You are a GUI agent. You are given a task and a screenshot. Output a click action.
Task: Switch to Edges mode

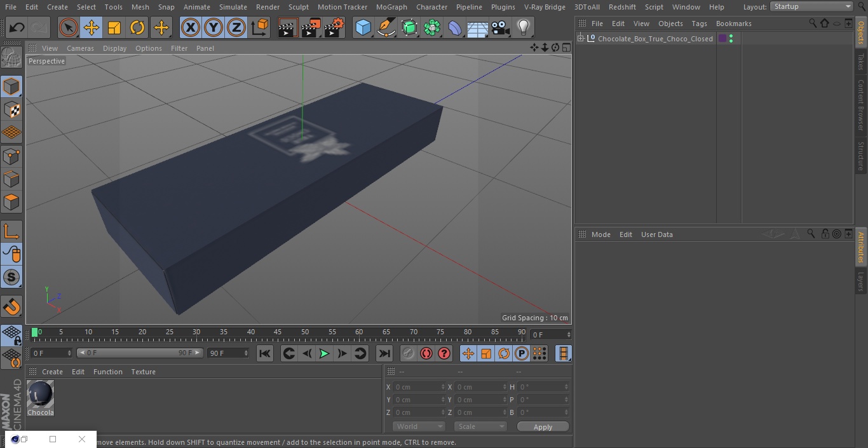(x=11, y=179)
